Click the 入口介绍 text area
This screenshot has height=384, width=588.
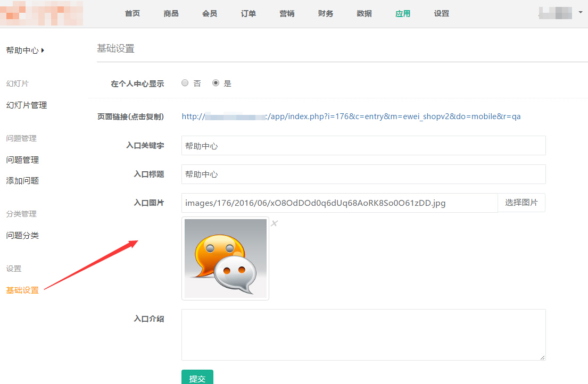tap(363, 335)
